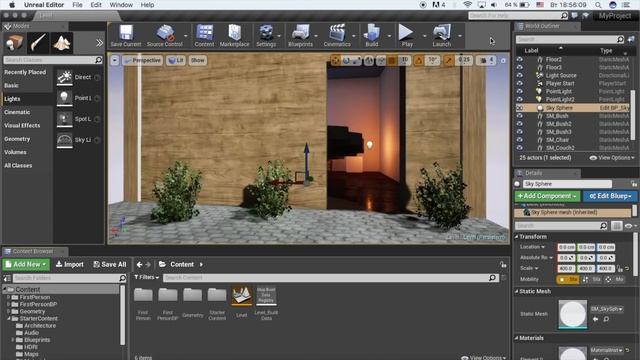640x360 pixels.
Task: Go back in Content Browser history
Action: tap(140, 264)
